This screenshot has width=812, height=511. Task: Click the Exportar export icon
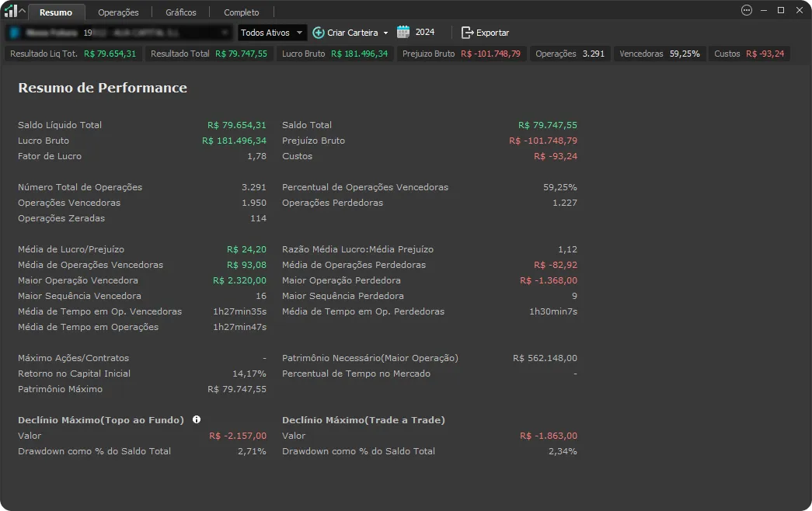point(467,33)
